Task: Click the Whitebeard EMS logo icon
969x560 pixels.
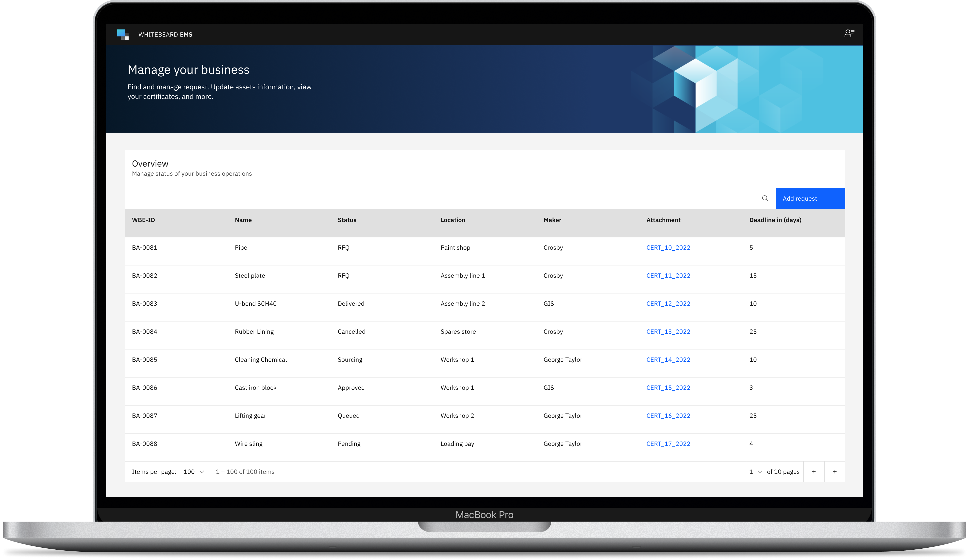Action: (x=123, y=34)
